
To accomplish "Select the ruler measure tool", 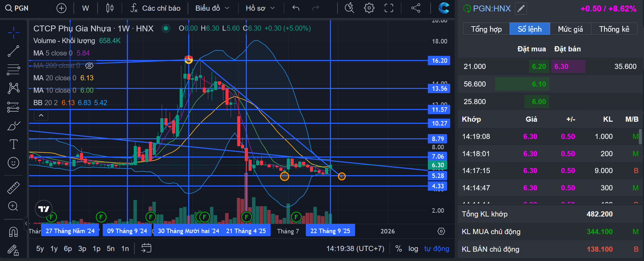I will [x=13, y=188].
